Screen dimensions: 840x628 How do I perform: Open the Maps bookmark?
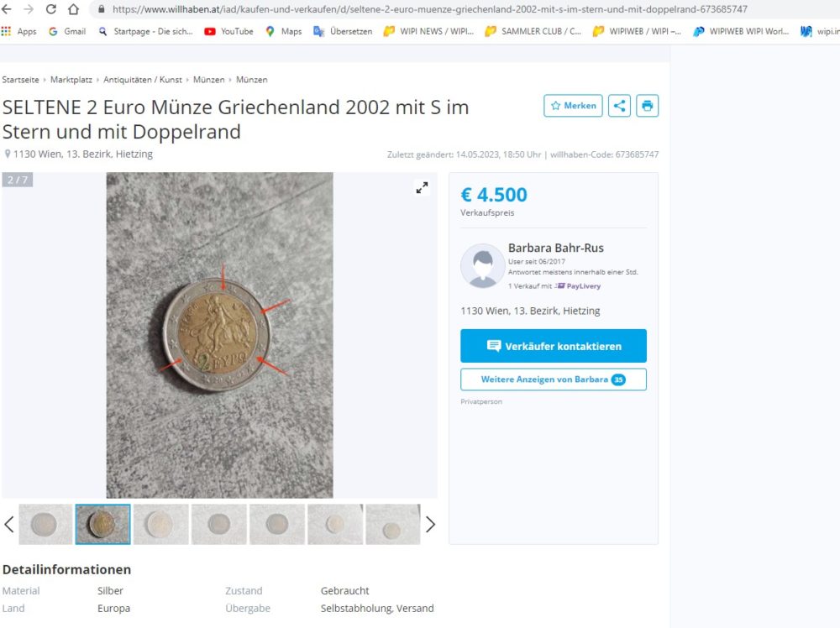point(283,31)
